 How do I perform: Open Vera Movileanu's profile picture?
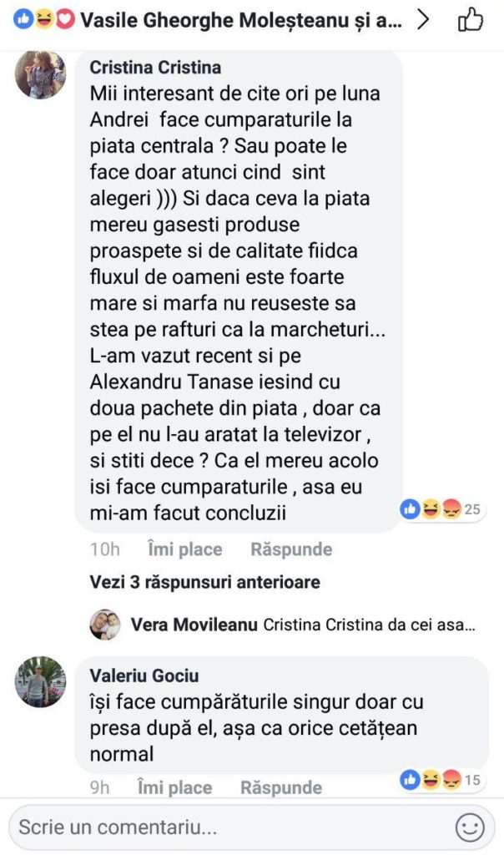(105, 624)
